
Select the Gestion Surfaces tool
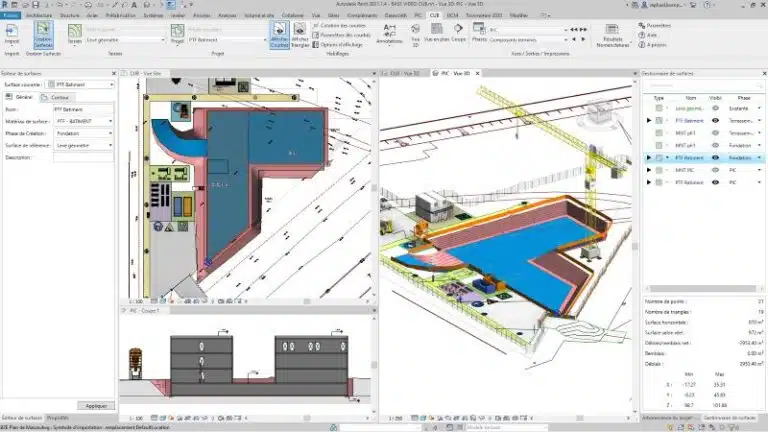pos(43,36)
